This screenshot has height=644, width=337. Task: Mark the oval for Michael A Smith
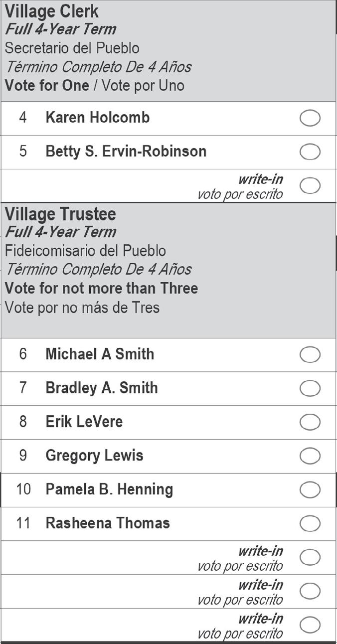(310, 355)
